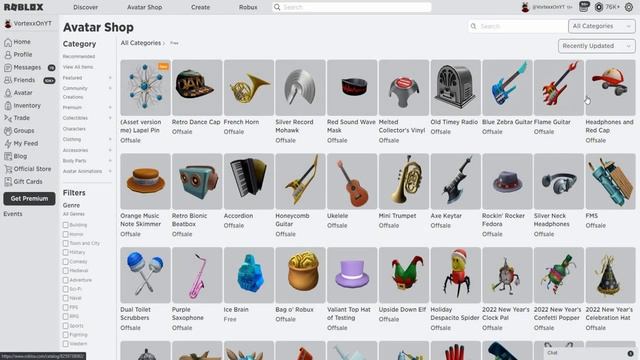Open the Discover tab

[x=85, y=7]
